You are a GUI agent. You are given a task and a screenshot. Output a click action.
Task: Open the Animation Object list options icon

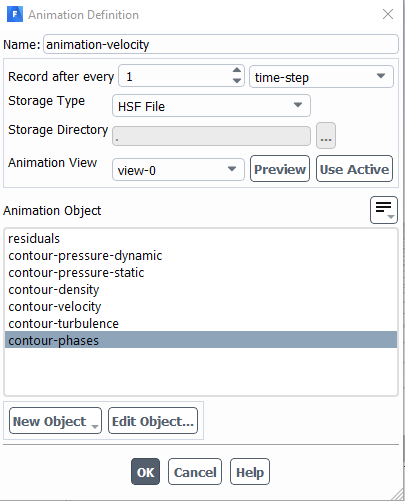coord(384,210)
